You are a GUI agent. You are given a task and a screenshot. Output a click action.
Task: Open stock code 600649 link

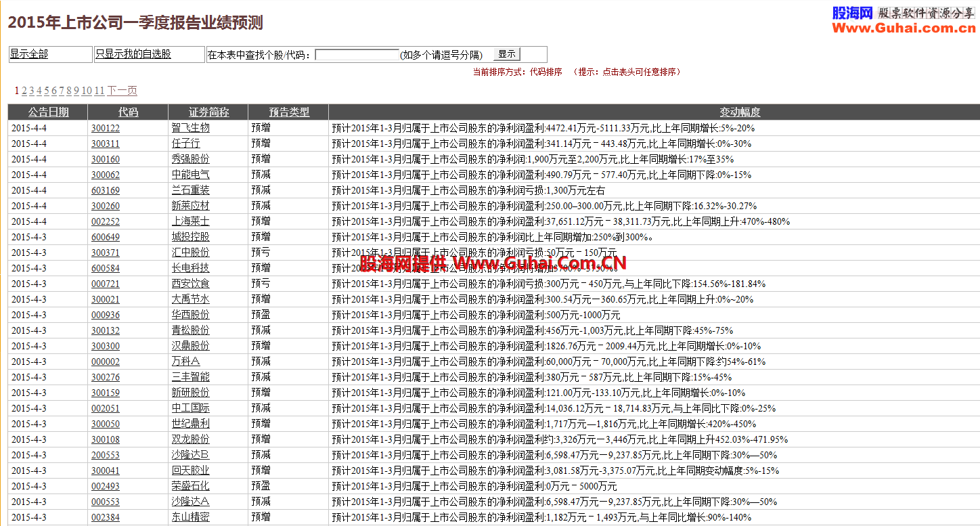tap(106, 237)
